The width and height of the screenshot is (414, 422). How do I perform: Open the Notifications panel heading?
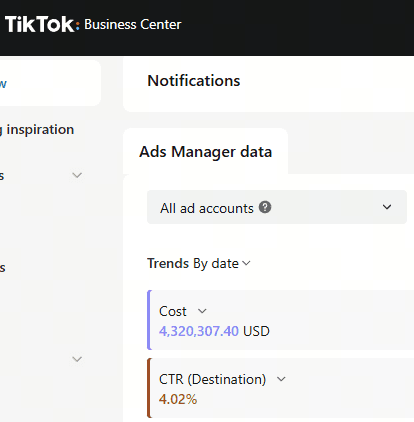194,81
